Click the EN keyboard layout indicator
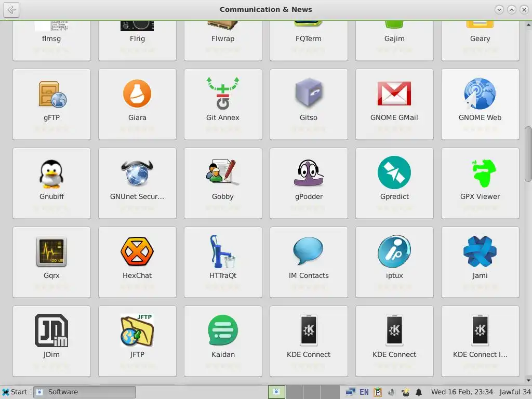The width and height of the screenshot is (532, 399). click(x=364, y=392)
